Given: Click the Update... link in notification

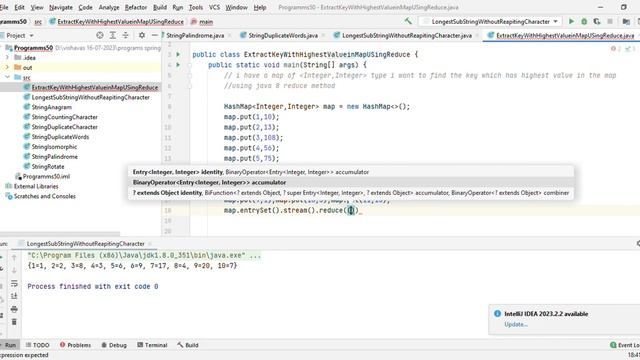Looking at the screenshot, I should (516, 324).
